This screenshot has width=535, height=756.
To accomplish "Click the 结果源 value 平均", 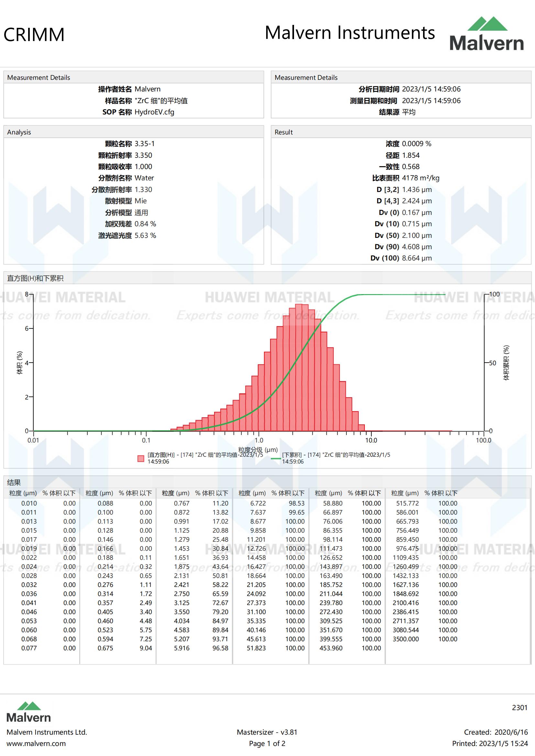I will coord(409,112).
